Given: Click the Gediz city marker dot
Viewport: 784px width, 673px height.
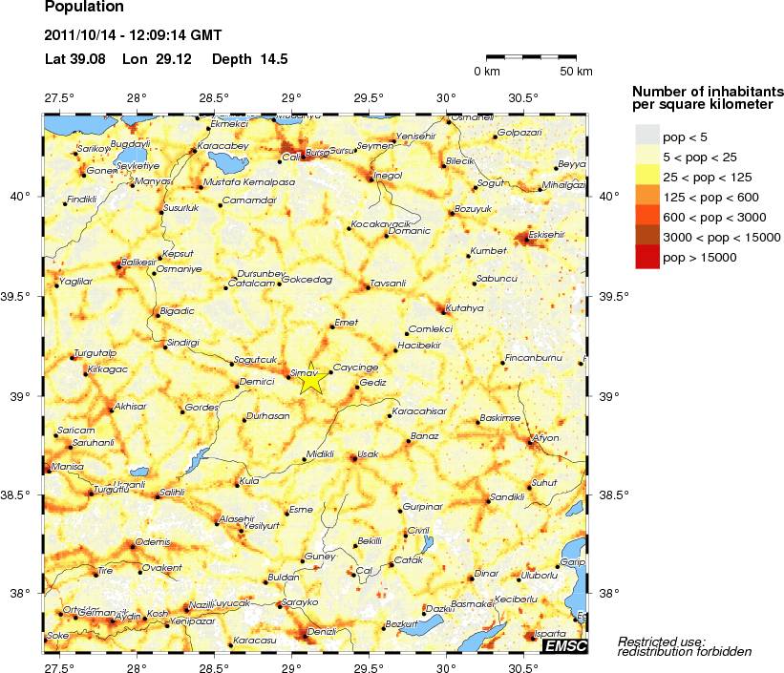Looking at the screenshot, I should click(x=355, y=388).
